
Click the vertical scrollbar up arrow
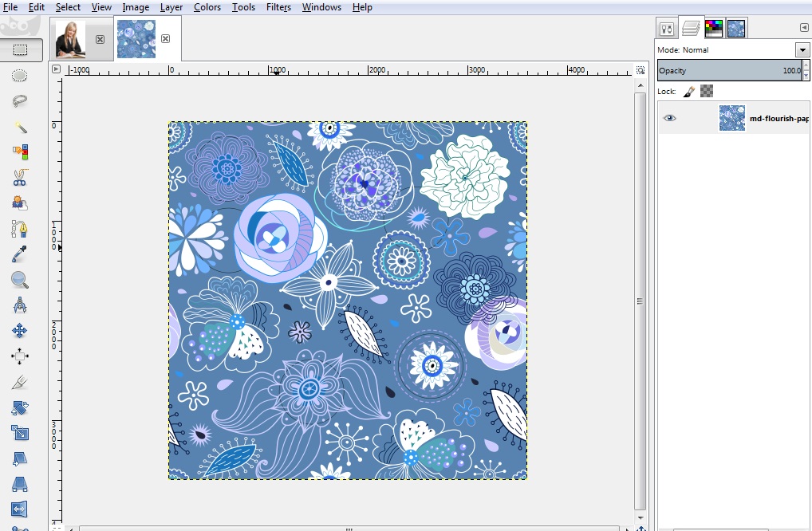point(641,85)
